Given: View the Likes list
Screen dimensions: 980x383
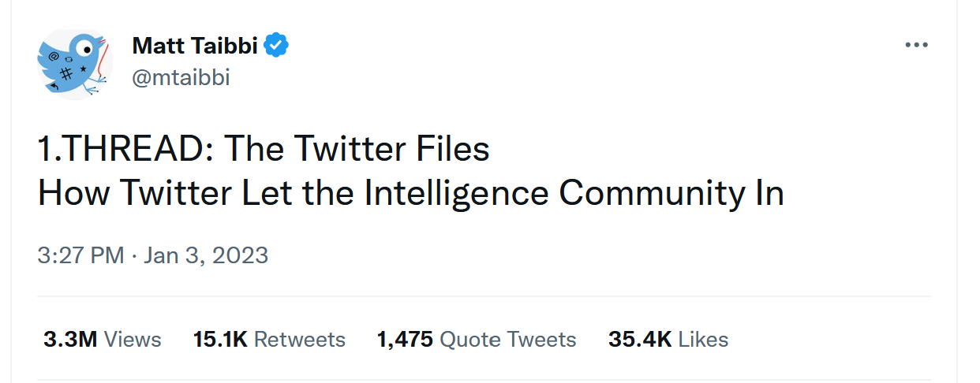Looking at the screenshot, I should click(703, 340).
